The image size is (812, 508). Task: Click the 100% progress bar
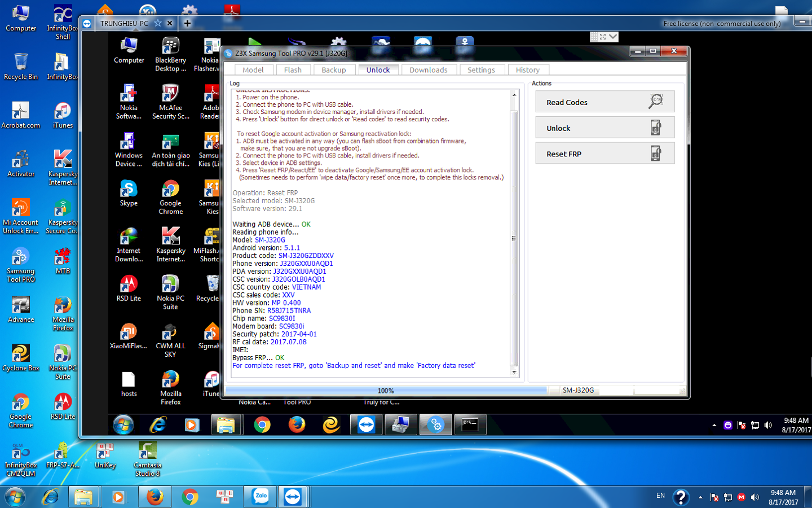pyautogui.click(x=386, y=390)
